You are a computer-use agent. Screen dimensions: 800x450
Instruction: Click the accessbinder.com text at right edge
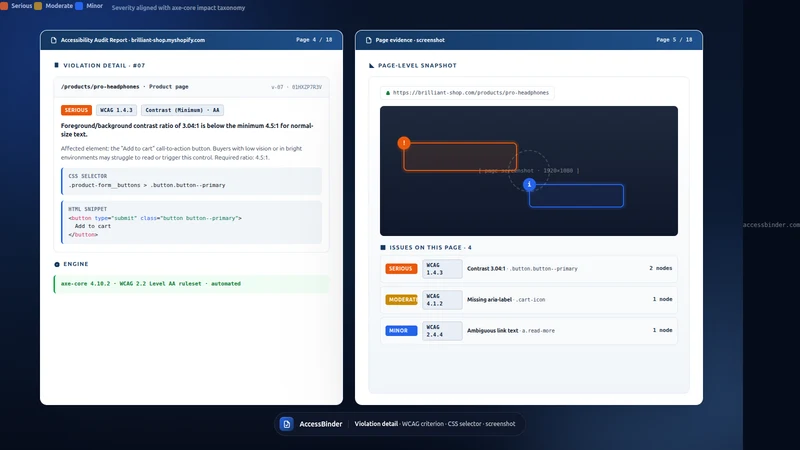pyautogui.click(x=771, y=225)
